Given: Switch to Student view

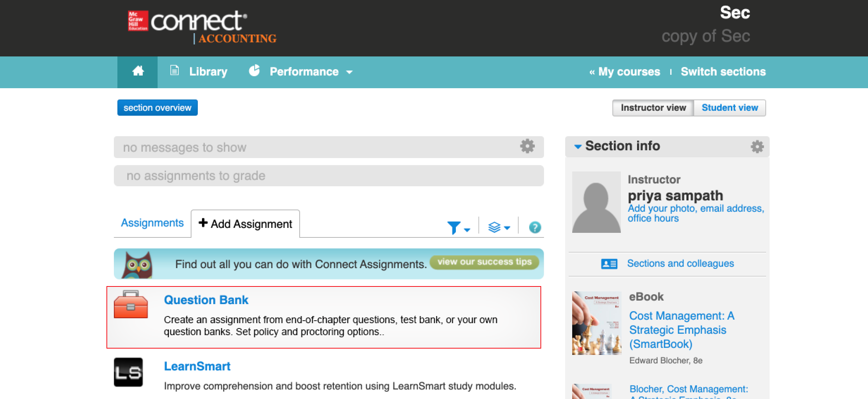Looking at the screenshot, I should (x=730, y=108).
